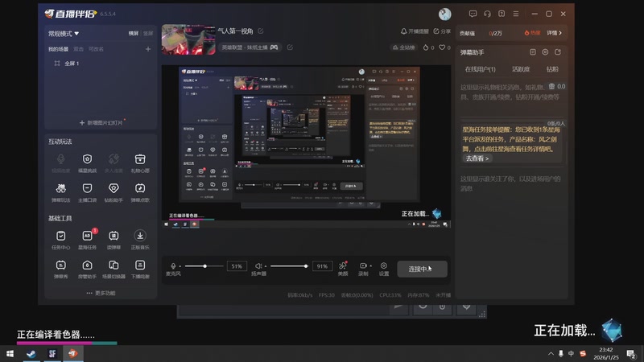Mute the 麦克风 microphone
This screenshot has height=362, width=644.
coord(173,266)
